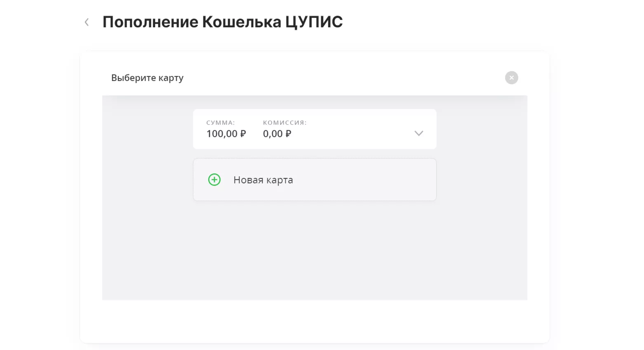
Task: Click the empty gray area below "Новая карта"
Action: (x=315, y=252)
